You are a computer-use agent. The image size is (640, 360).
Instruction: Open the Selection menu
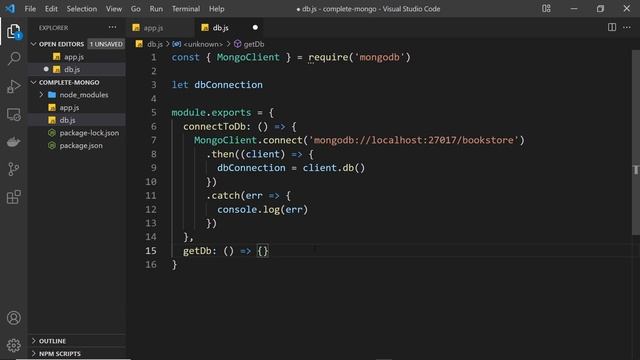coord(82,9)
